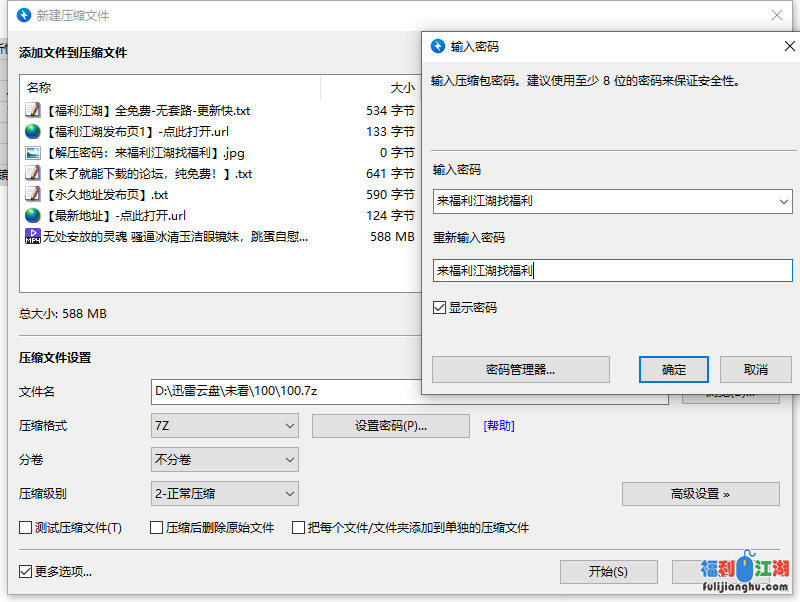Open the 压缩格式 7Z dropdown

224,426
